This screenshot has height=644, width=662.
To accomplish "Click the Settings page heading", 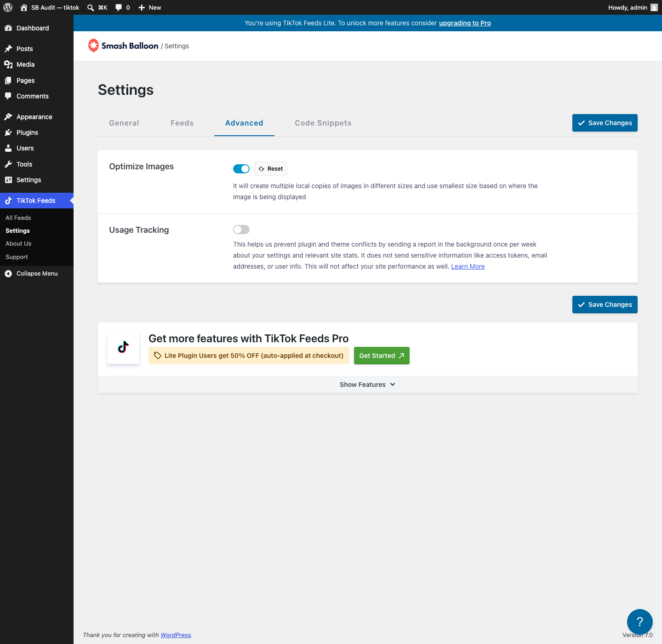I will (126, 90).
